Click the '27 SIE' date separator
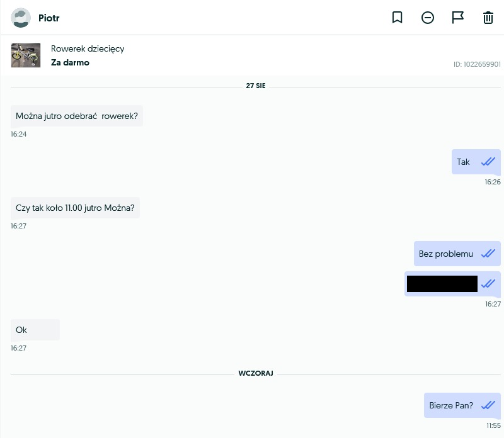Image resolution: width=504 pixels, height=438 pixels. coord(256,86)
